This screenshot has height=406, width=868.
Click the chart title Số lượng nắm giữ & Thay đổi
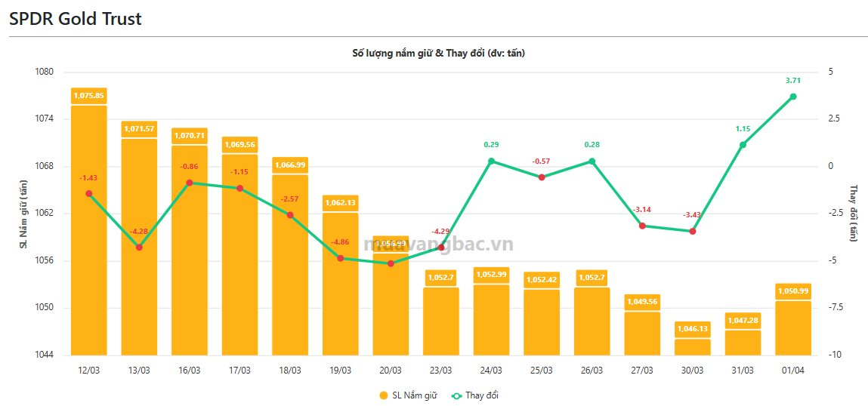coord(438,54)
